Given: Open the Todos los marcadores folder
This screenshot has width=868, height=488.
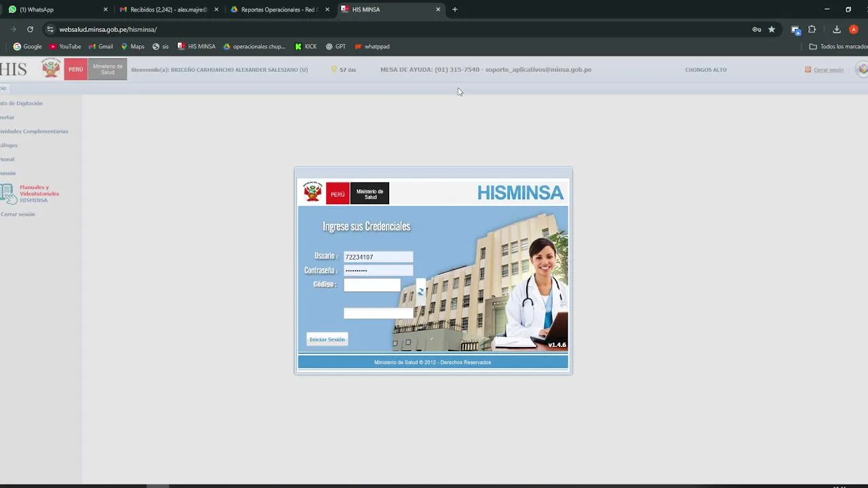Looking at the screenshot, I should pyautogui.click(x=838, y=47).
